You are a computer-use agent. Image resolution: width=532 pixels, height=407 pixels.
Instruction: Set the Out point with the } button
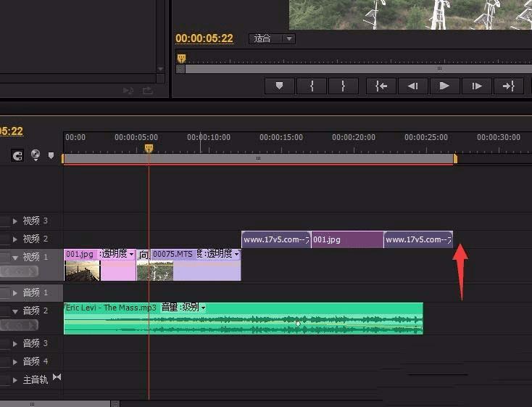tap(343, 86)
